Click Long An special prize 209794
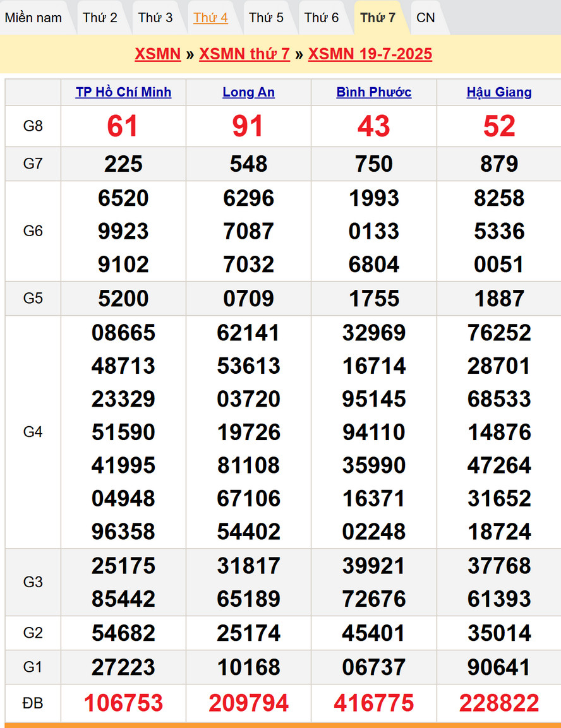Screen dimensions: 561x728 [248, 703]
